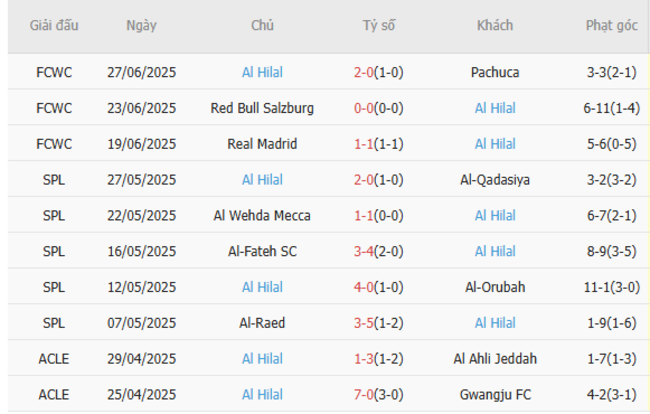Sort by the 'Ngày' column header

coord(141,26)
